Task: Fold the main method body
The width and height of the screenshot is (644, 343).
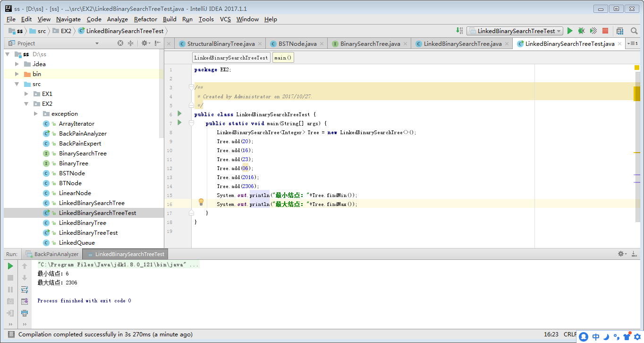Action: pos(191,123)
